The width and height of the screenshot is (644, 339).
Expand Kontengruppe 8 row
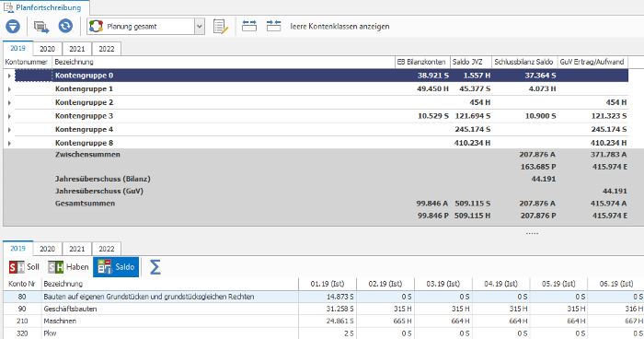pyautogui.click(x=9, y=143)
